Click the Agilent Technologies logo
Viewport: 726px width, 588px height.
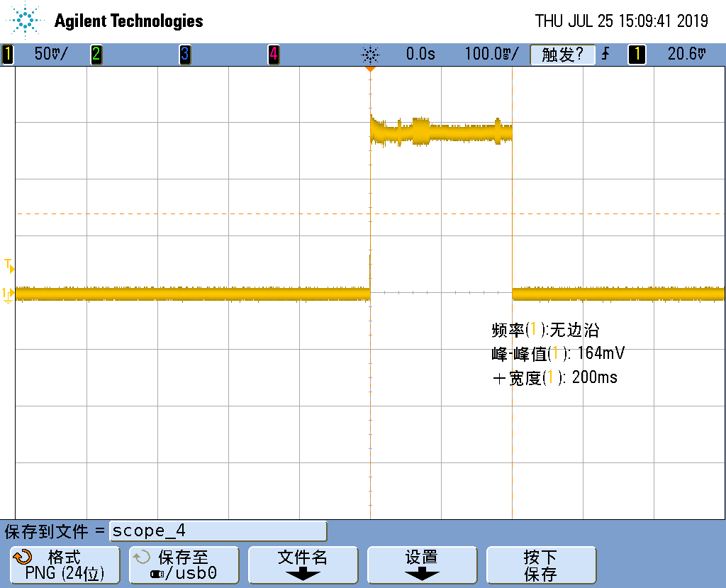(x=104, y=21)
